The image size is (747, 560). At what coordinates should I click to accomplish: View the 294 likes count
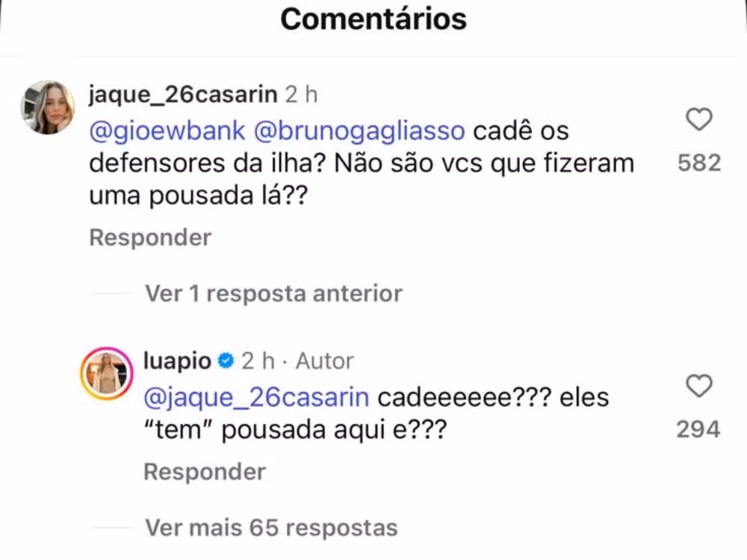[698, 429]
